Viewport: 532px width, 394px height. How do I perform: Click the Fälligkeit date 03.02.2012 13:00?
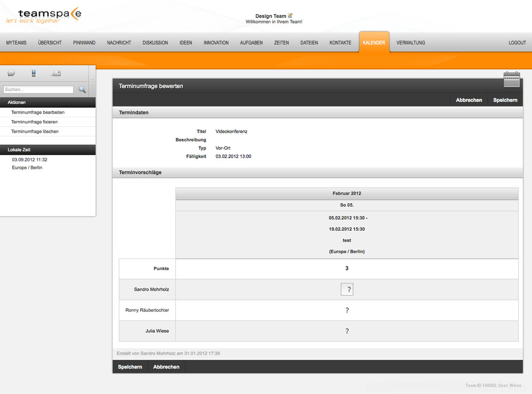[234, 157]
